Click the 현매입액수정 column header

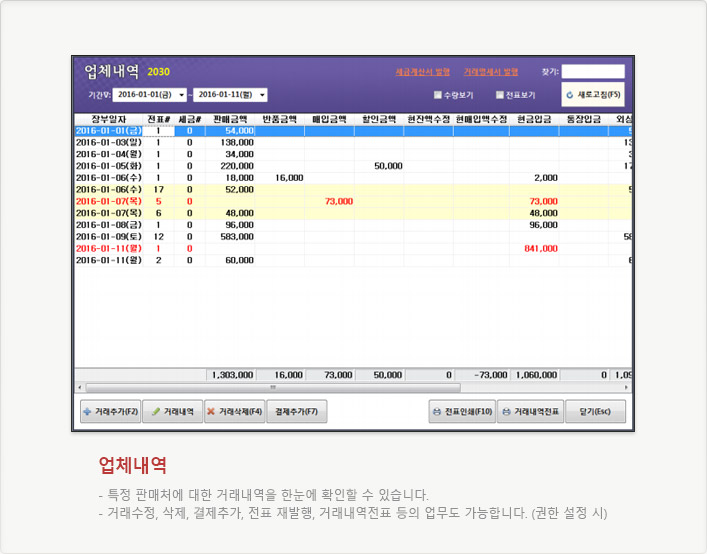point(482,119)
